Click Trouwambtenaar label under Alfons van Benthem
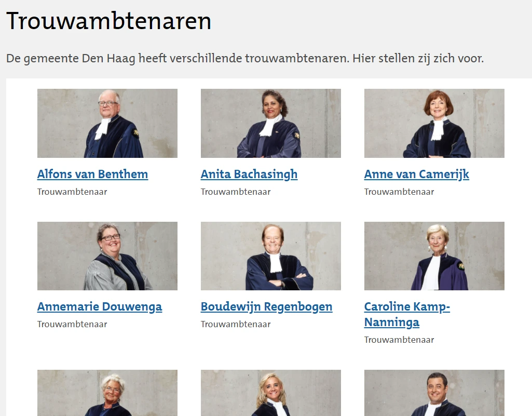This screenshot has width=532, height=416. (x=72, y=192)
